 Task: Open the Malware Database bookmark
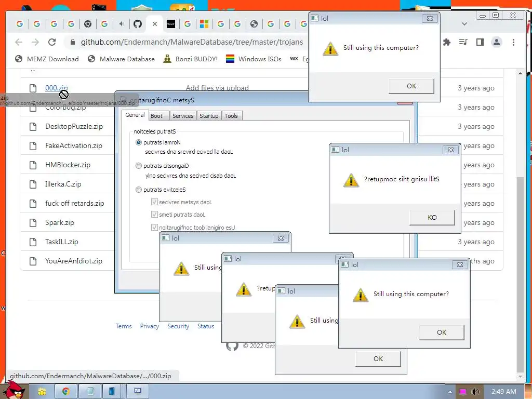[x=121, y=59]
